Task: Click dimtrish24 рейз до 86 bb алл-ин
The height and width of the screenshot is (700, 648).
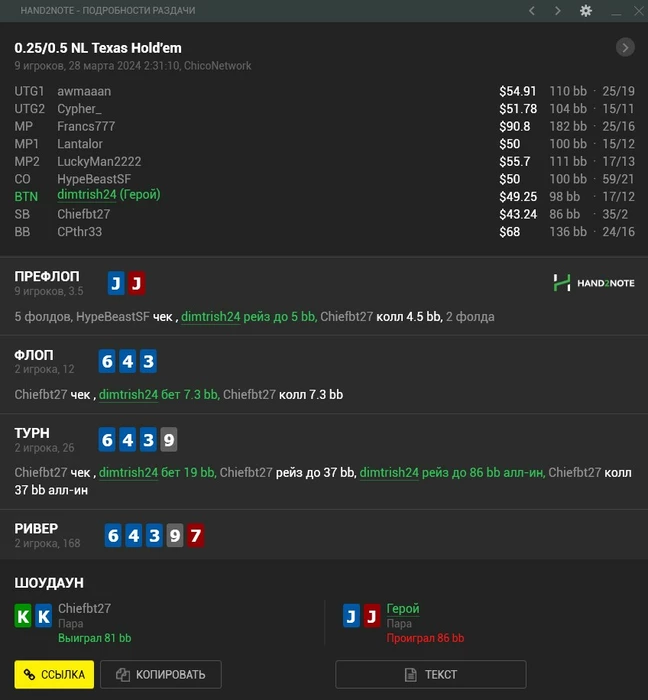Action: pyautogui.click(x=452, y=472)
